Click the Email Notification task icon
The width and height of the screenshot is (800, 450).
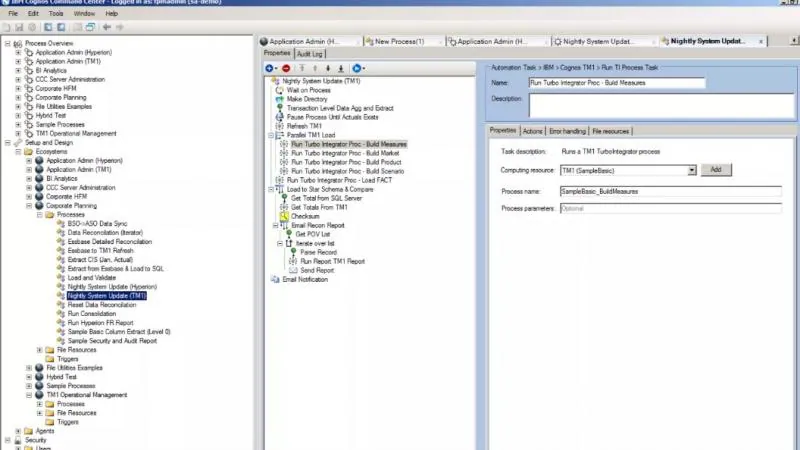pos(275,280)
